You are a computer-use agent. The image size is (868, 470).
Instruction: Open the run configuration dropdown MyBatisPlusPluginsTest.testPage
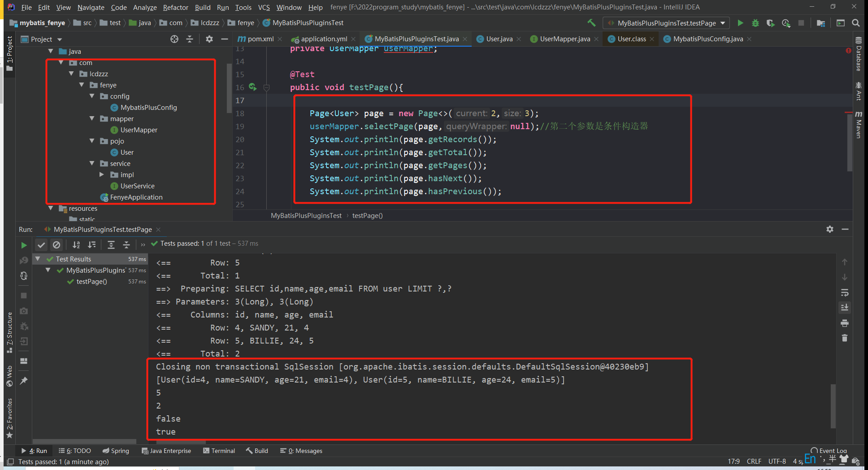pyautogui.click(x=666, y=23)
